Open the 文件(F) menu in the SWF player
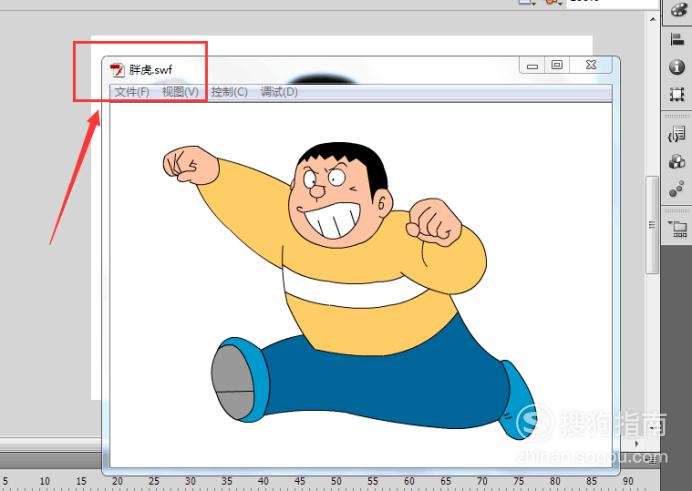Screen dimensions: 692x491 tap(132, 92)
